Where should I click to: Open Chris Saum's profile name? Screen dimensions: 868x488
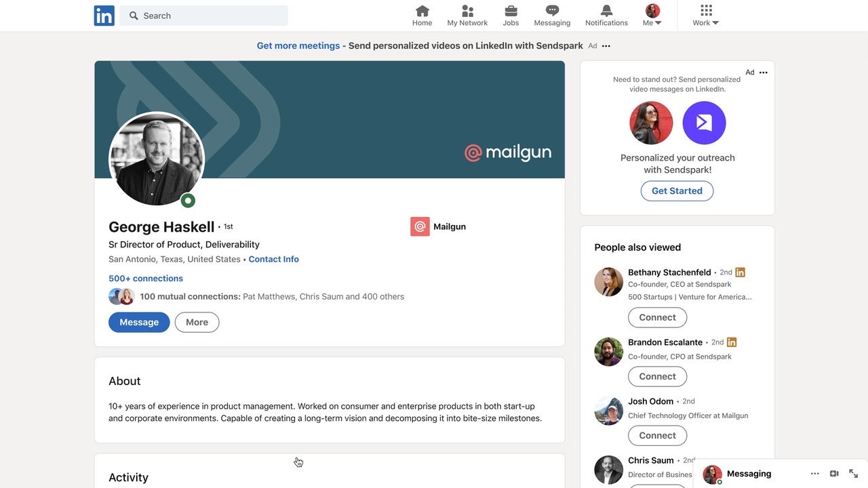tap(650, 460)
